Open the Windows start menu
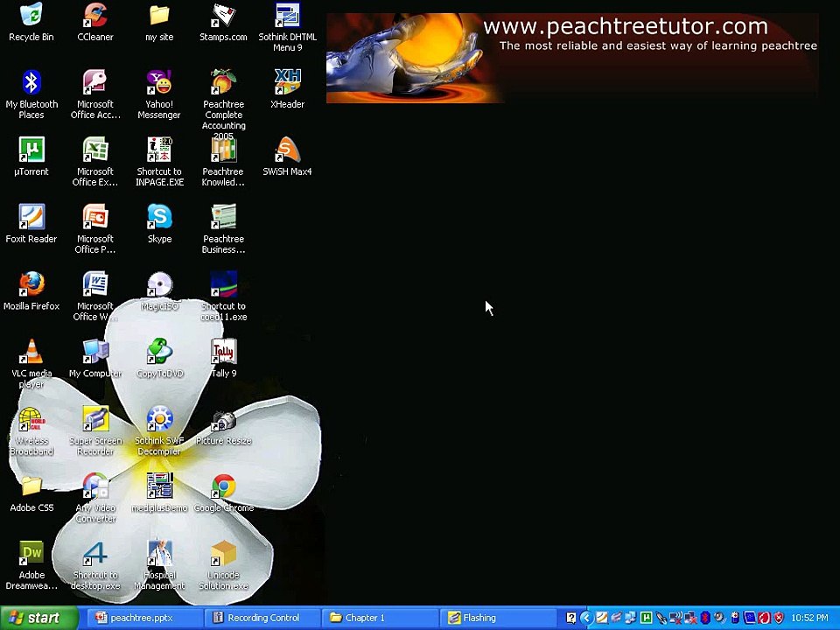 click(x=38, y=618)
